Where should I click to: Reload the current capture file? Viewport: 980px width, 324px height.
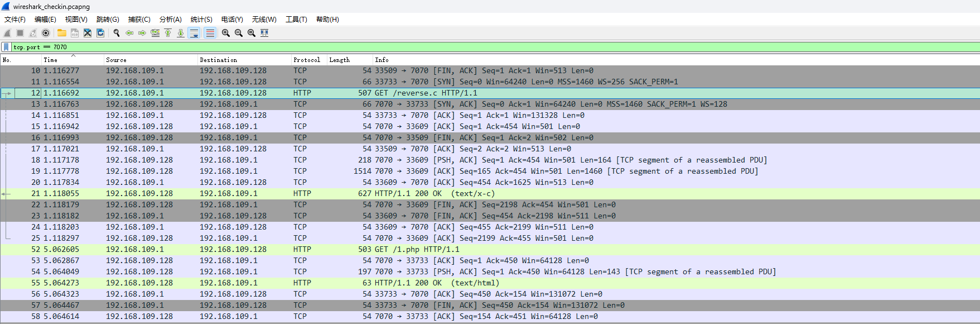[100, 33]
